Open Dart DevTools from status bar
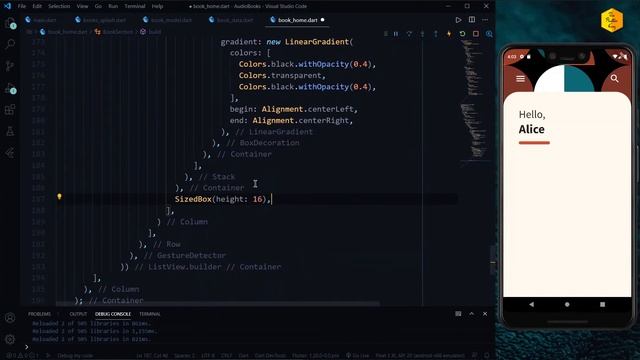This screenshot has width=640, height=360. [x=270, y=356]
